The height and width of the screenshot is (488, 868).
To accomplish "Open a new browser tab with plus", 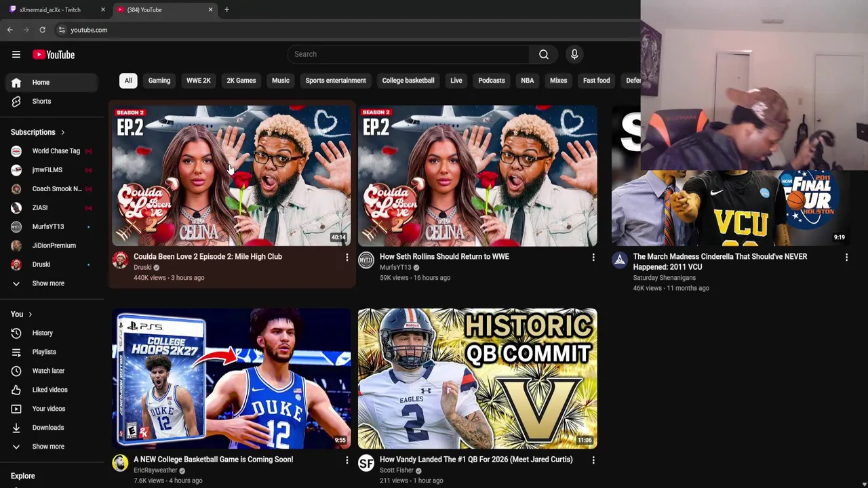I will click(x=226, y=9).
